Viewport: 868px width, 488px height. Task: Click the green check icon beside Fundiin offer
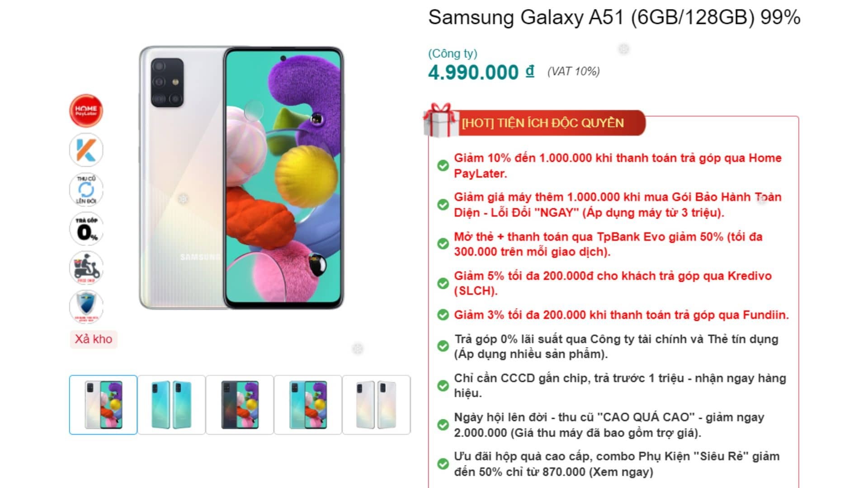point(443,315)
